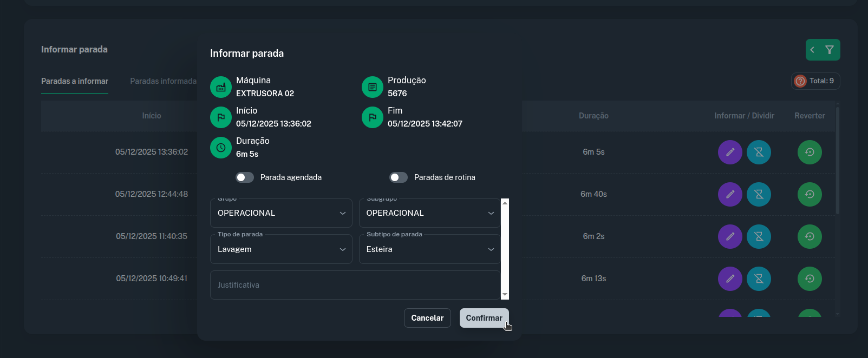Click the edit pencil icon for the 10:49:41 stop
This screenshot has width=868, height=358.
(x=730, y=279)
